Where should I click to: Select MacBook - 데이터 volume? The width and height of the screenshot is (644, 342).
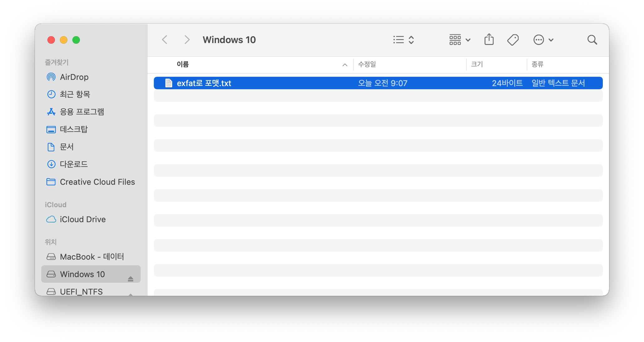point(92,257)
